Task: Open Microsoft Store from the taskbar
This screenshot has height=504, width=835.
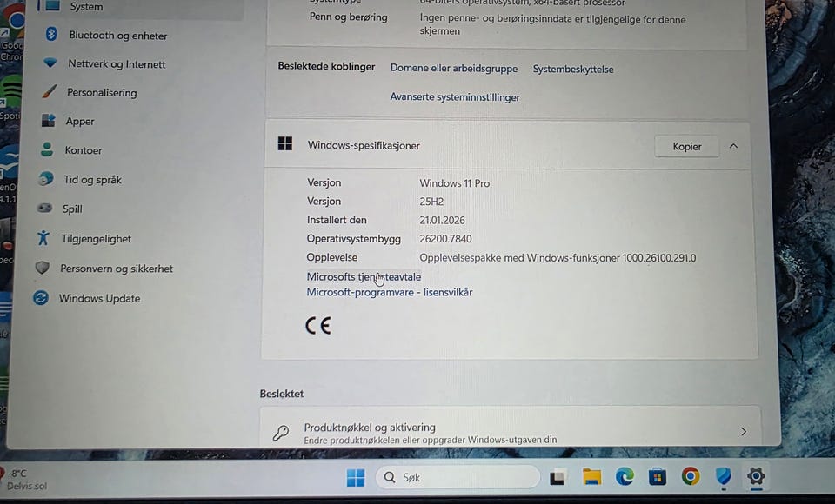Action: (658, 477)
